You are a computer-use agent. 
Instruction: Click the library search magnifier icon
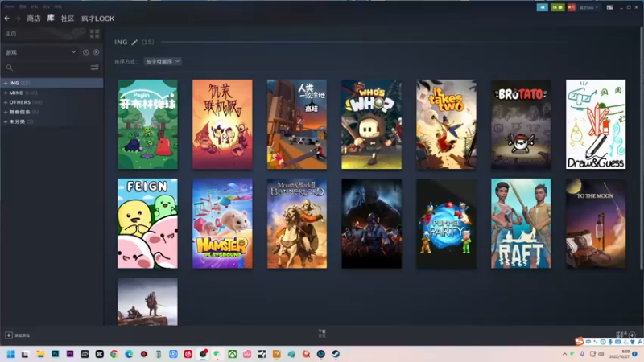(x=10, y=68)
